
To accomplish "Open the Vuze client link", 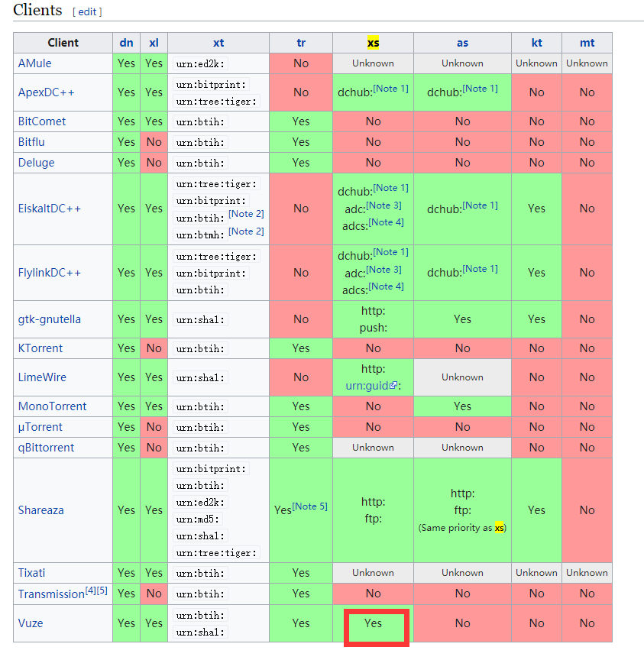I will 31,623.
